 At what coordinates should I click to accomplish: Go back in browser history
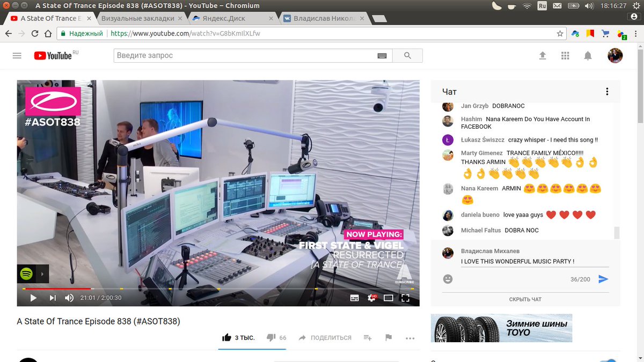[8, 33]
